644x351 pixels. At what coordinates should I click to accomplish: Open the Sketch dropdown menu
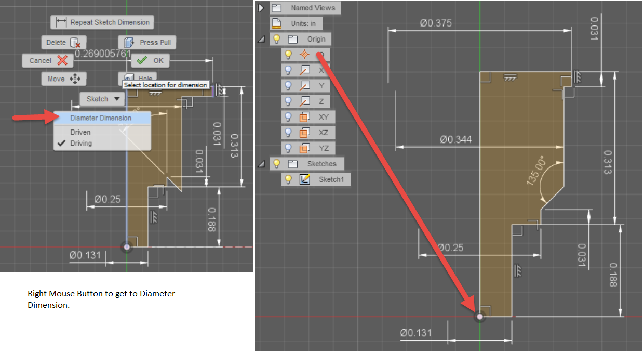[101, 99]
